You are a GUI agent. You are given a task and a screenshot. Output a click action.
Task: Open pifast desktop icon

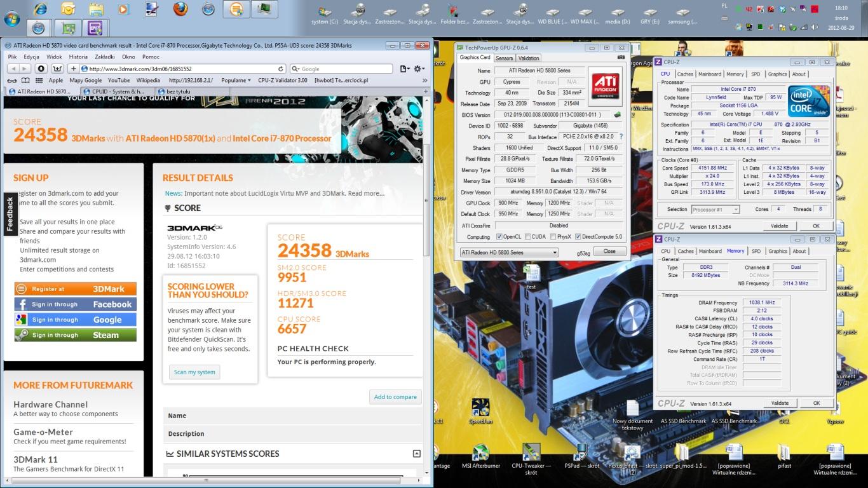pos(784,456)
